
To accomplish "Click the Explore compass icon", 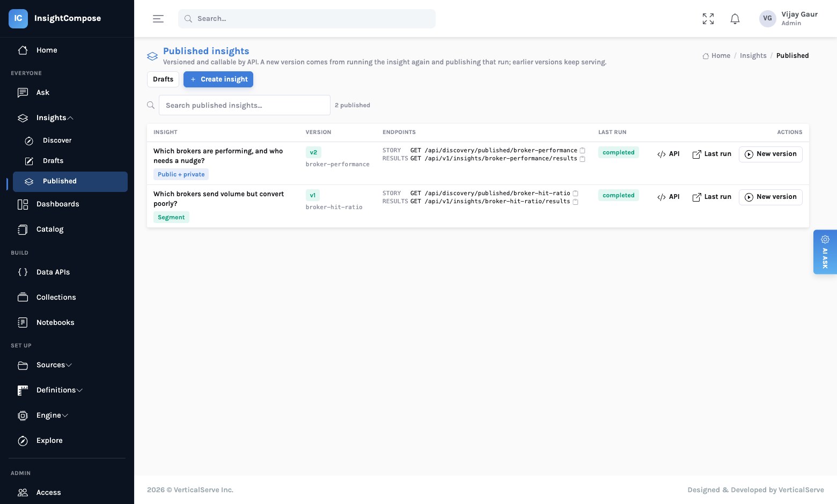I will 23,441.
